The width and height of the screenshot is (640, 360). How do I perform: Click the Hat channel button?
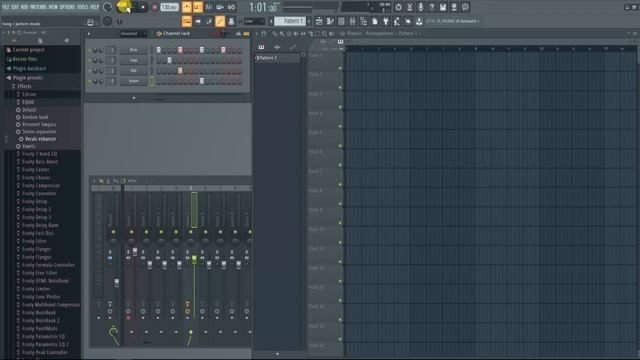pos(133,71)
